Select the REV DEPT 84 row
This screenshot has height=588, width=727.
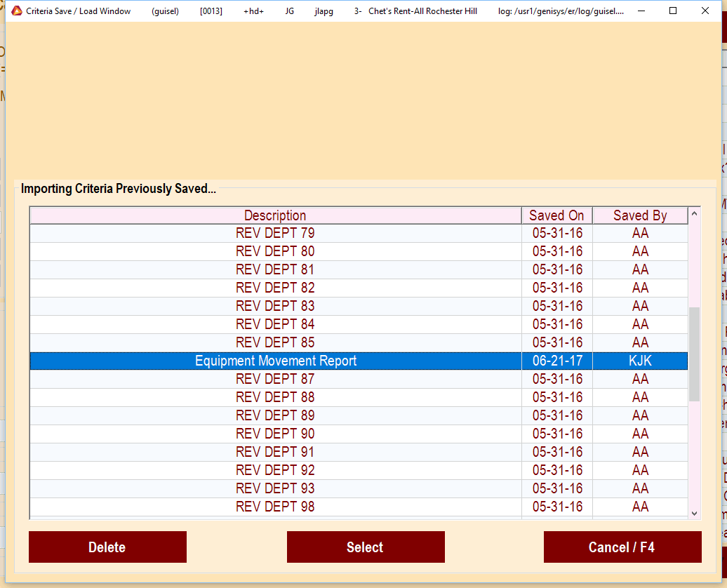359,324
